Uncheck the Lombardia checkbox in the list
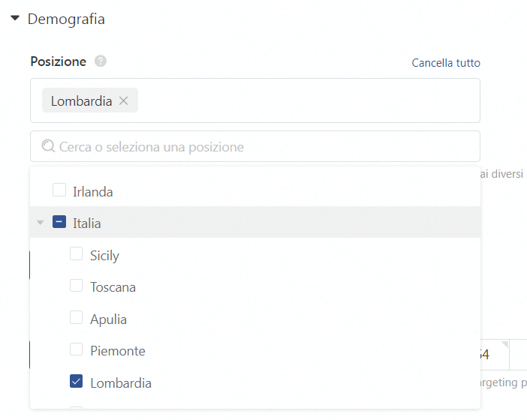 (77, 381)
